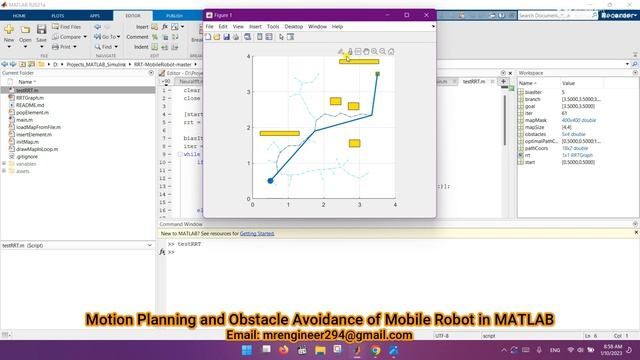
Task: Click Find Files in the ribbon
Action: (67, 27)
